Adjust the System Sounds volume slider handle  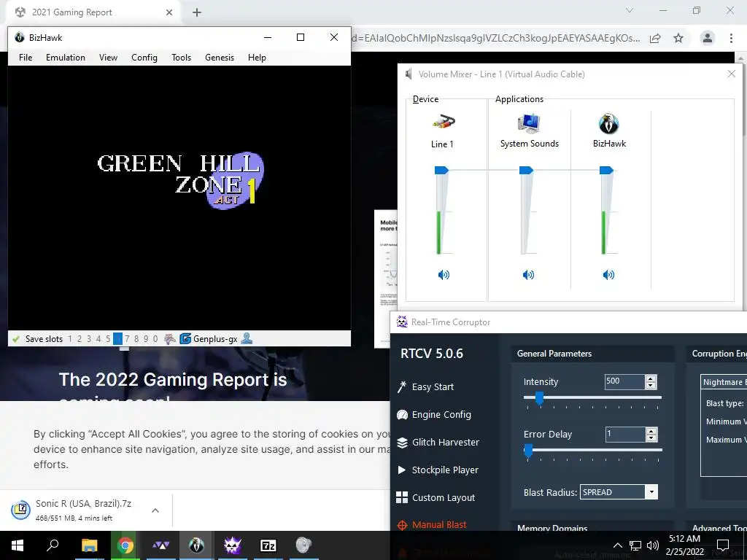coord(526,170)
